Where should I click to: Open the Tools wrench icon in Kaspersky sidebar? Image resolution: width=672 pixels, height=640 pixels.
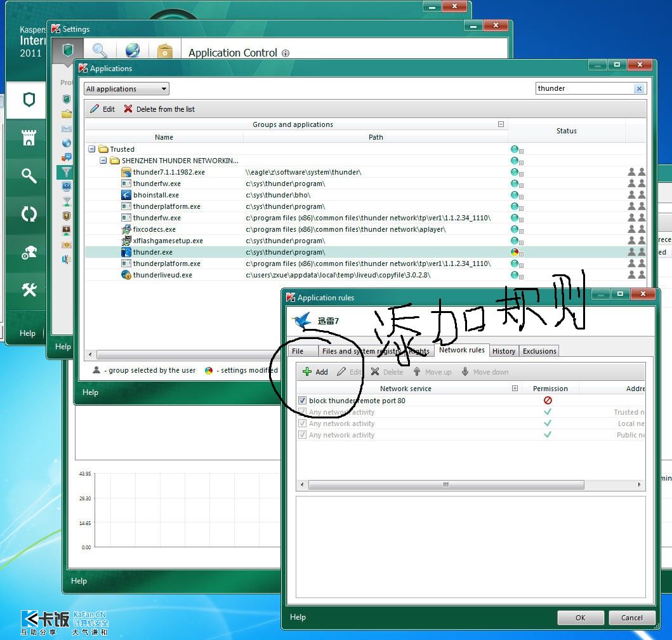29,290
